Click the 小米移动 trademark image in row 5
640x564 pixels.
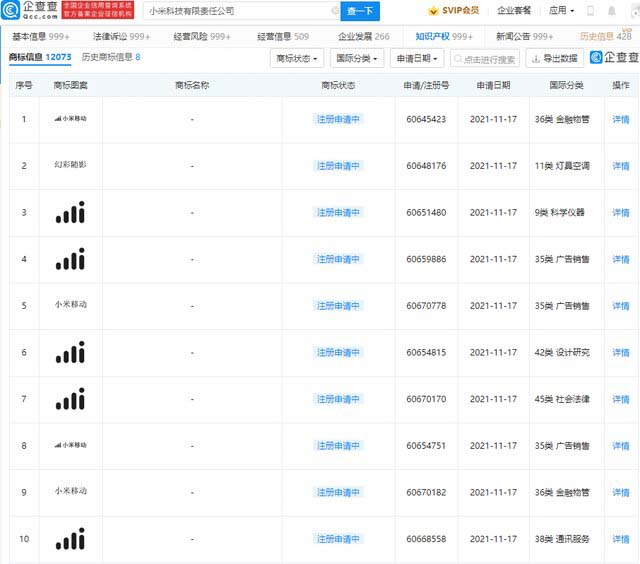71,304
